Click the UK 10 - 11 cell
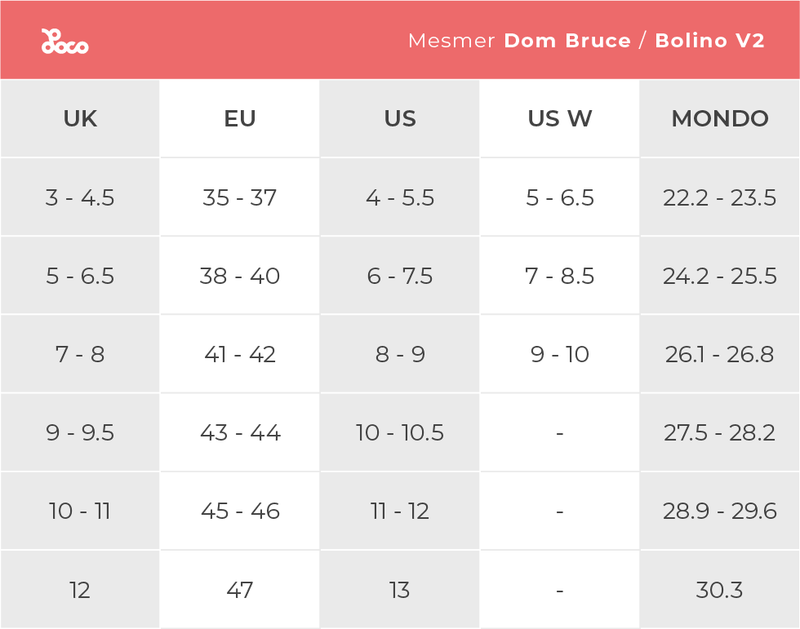 click(x=80, y=511)
